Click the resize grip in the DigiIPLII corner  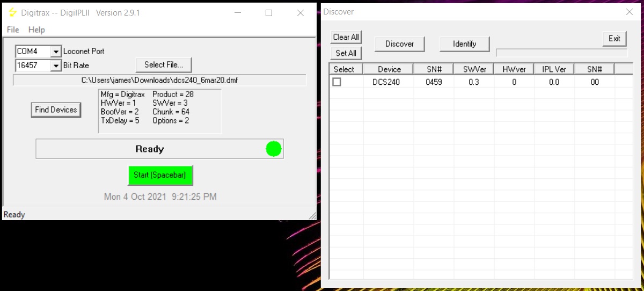[312, 215]
